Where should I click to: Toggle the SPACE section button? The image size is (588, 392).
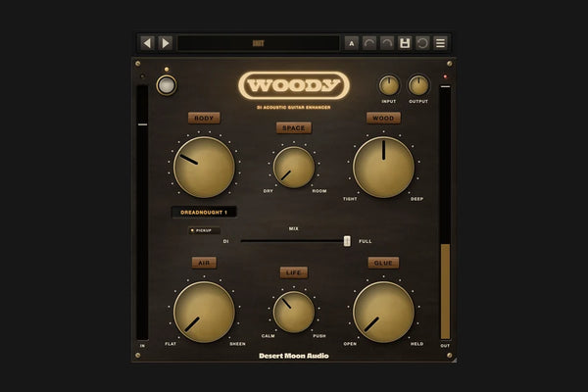point(294,128)
